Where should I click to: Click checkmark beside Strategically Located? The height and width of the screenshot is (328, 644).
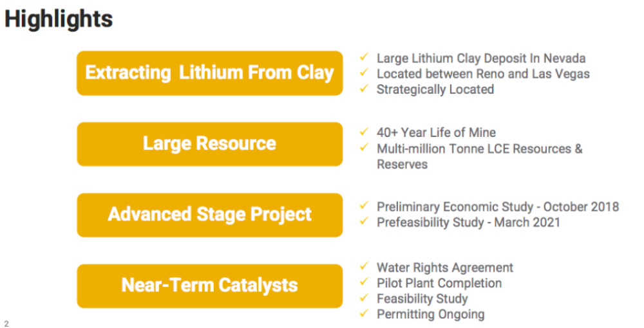pyautogui.click(x=364, y=88)
